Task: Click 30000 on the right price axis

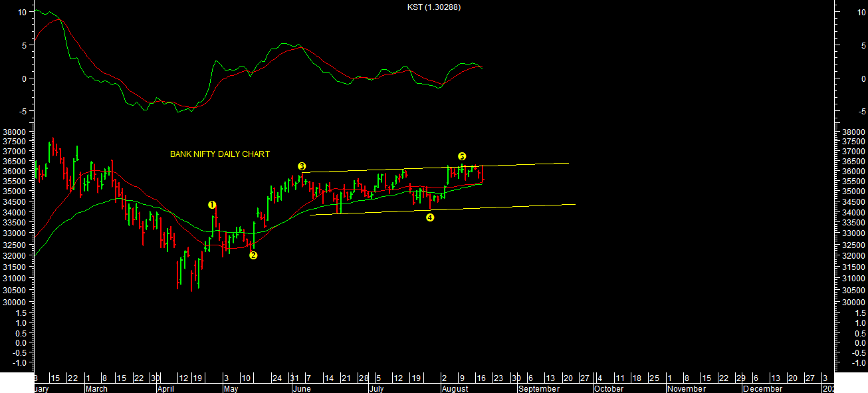Action: tap(853, 302)
